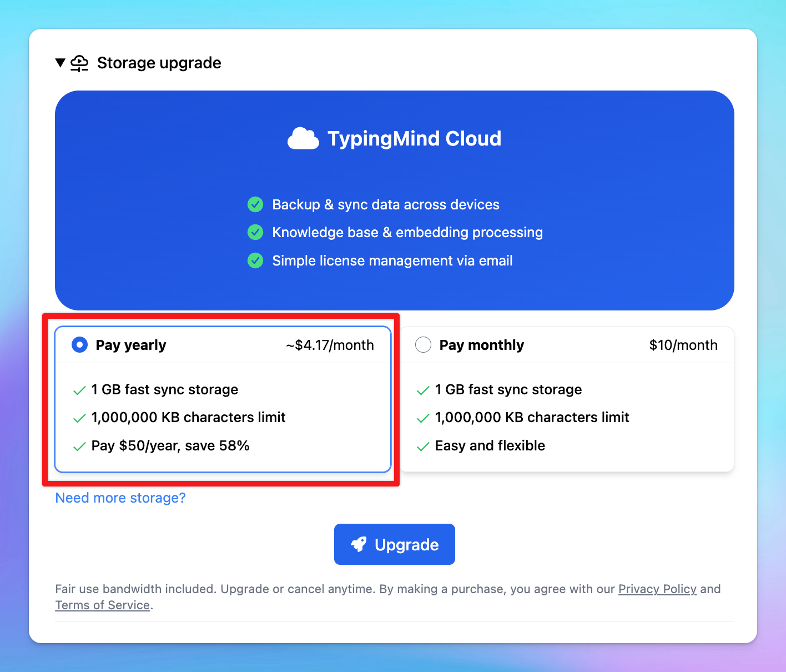
Task: Click the '$10/month' monthly price
Action: (x=683, y=345)
